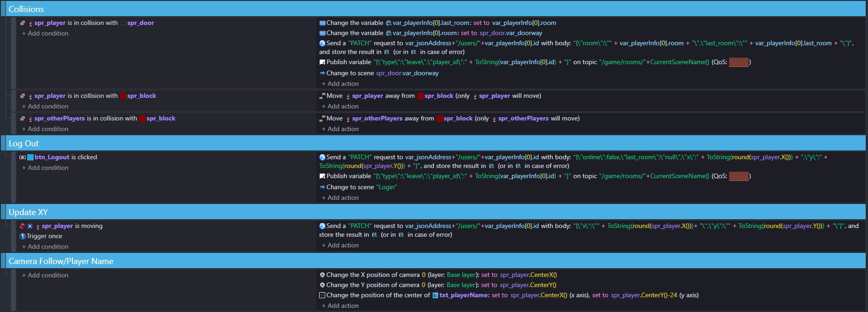Screen dimensions: 868x312
Task: Select Update XY group header
Action: pyautogui.click(x=436, y=212)
